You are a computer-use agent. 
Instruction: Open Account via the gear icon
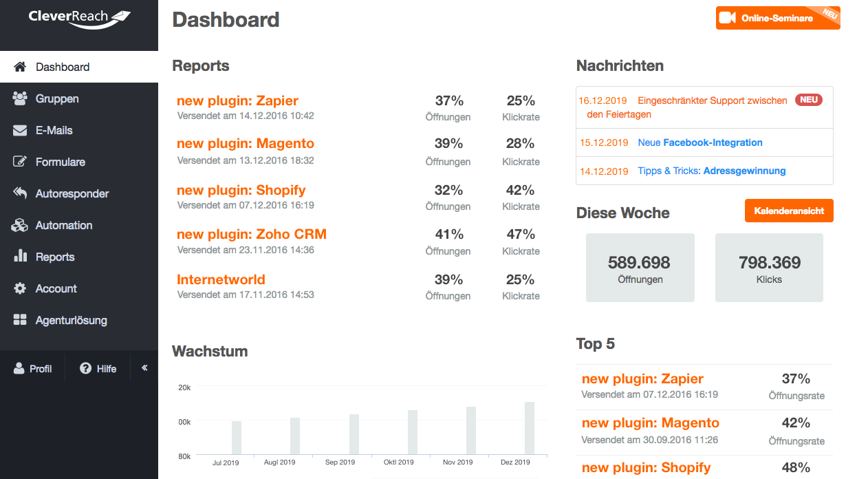point(20,288)
